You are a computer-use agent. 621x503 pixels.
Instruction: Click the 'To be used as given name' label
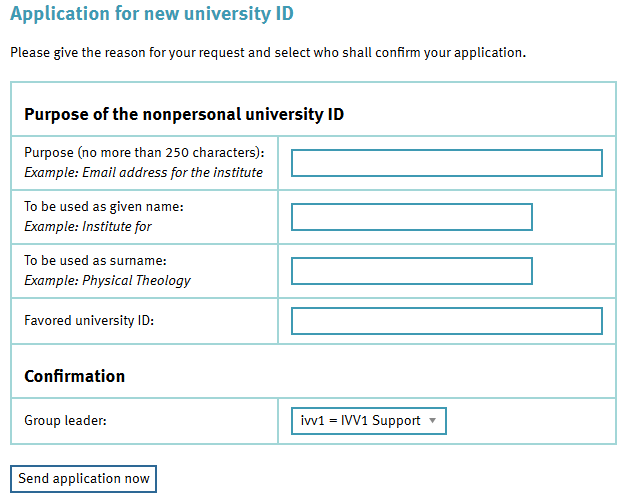(104, 207)
